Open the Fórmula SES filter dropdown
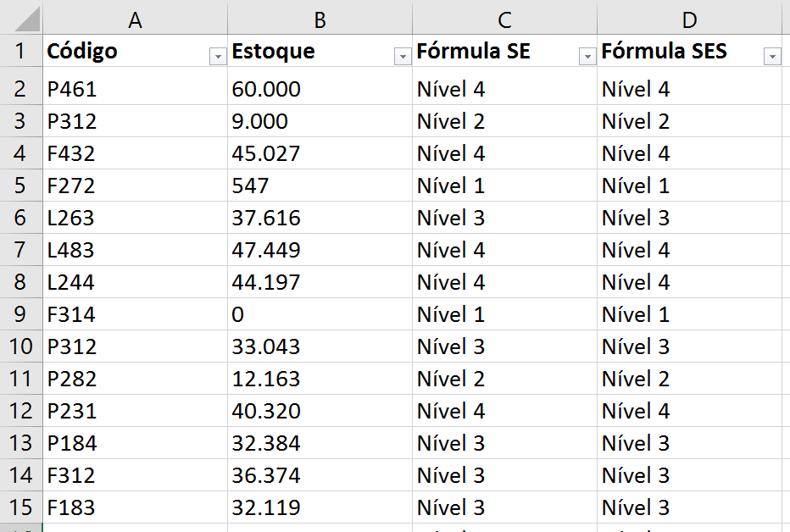The width and height of the screenshot is (790, 532). pos(772,57)
